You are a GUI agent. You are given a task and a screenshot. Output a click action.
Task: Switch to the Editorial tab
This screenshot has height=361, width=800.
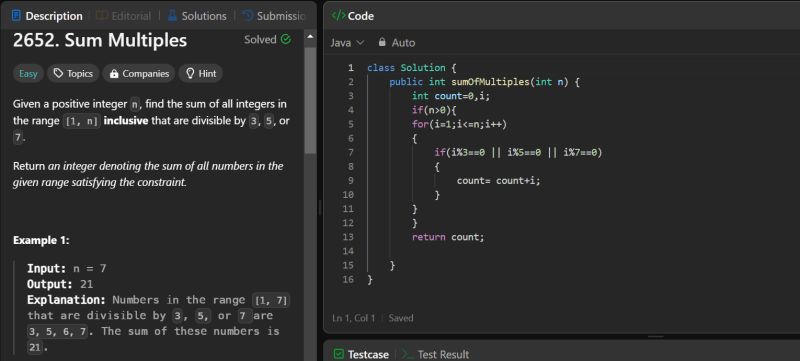tap(124, 16)
